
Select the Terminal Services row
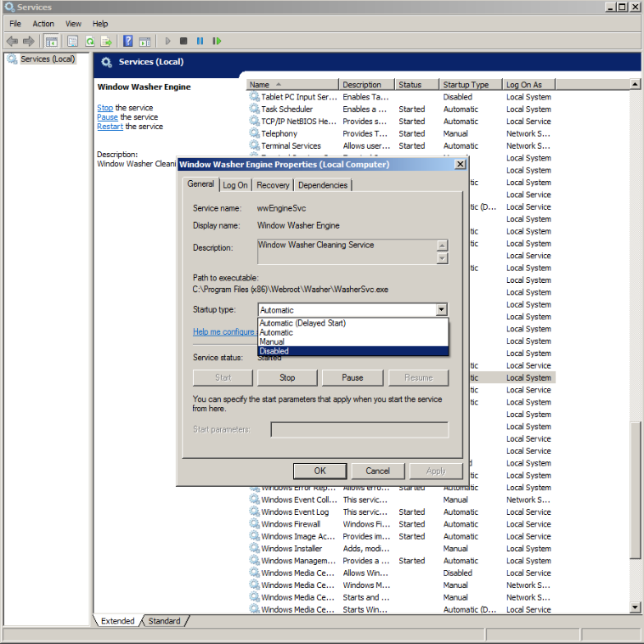[400, 146]
